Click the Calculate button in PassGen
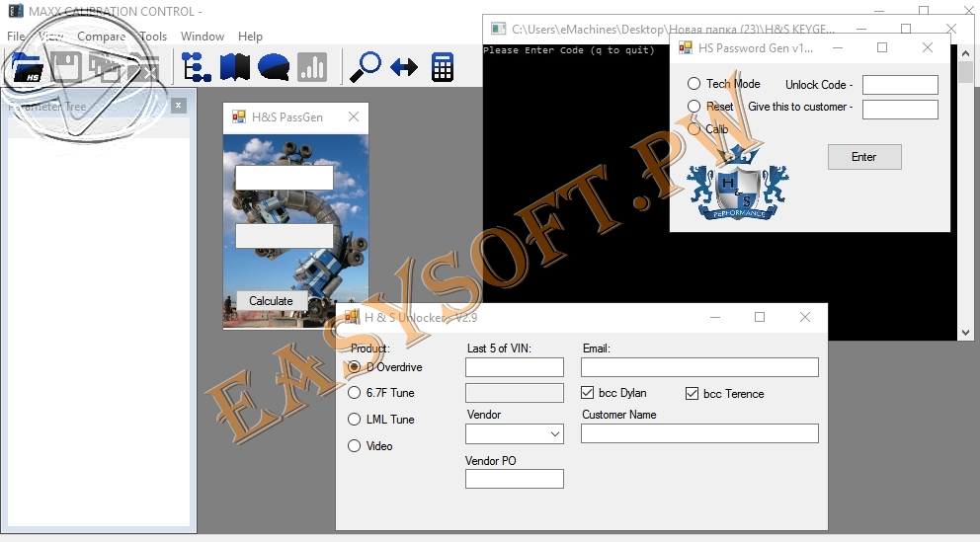The image size is (980, 542). pyautogui.click(x=272, y=301)
